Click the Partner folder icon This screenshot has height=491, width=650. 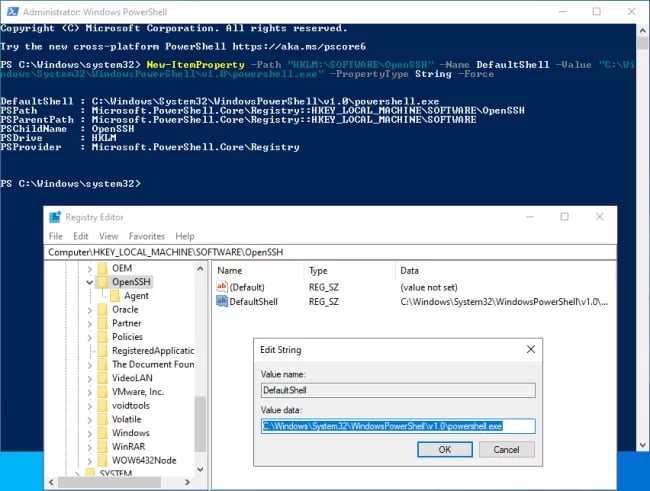[102, 323]
